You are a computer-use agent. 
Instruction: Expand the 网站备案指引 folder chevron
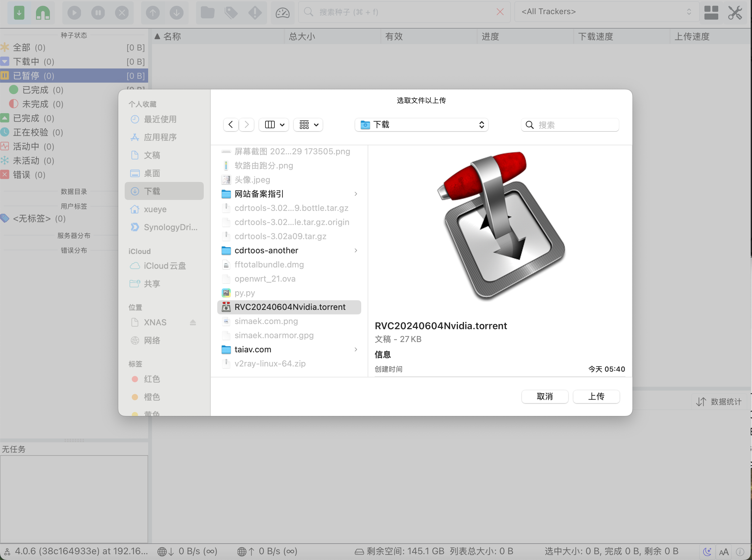pos(355,194)
